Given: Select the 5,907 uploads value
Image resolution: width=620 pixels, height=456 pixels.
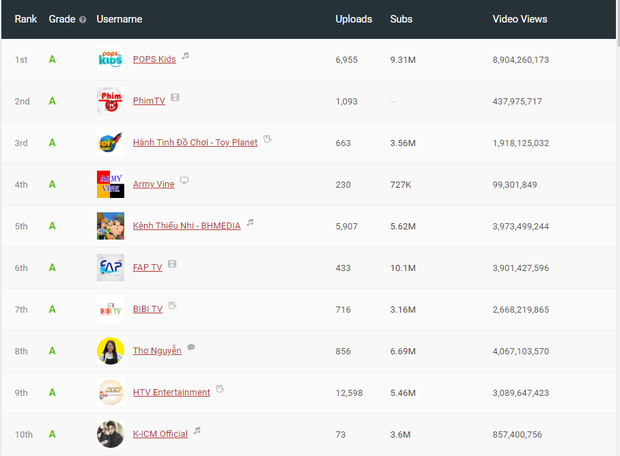Looking at the screenshot, I should (x=347, y=226).
